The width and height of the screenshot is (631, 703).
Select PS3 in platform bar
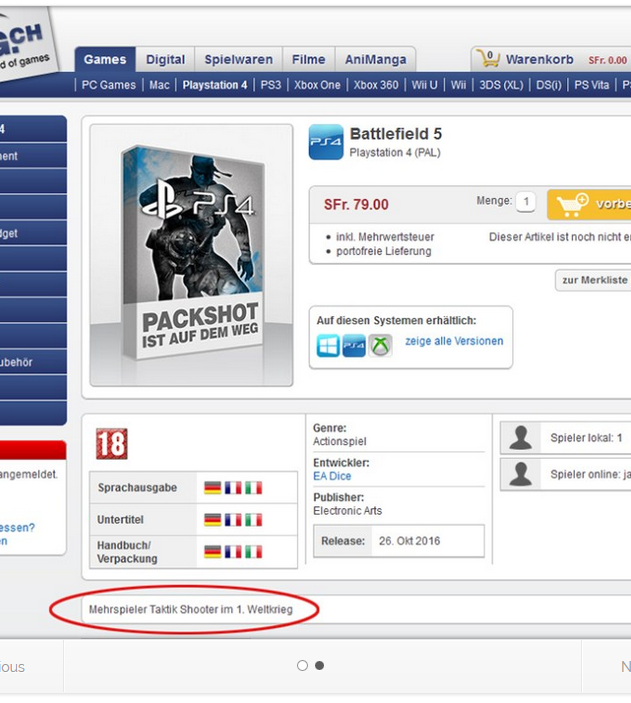pos(271,85)
